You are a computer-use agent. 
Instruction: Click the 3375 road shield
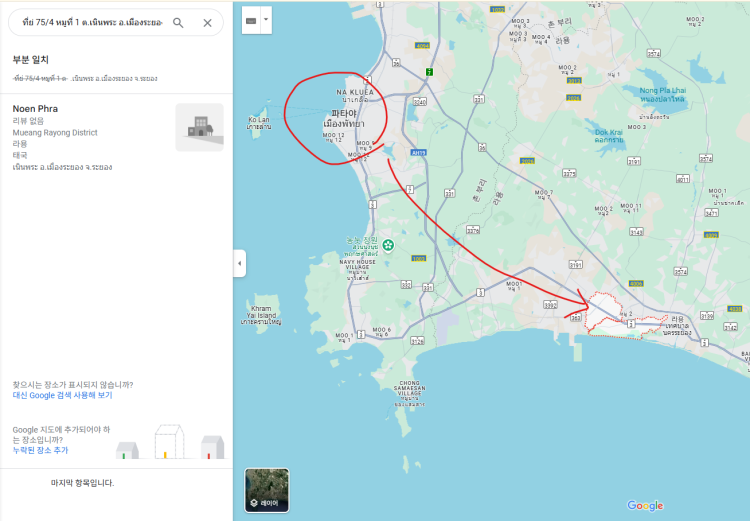[569, 174]
